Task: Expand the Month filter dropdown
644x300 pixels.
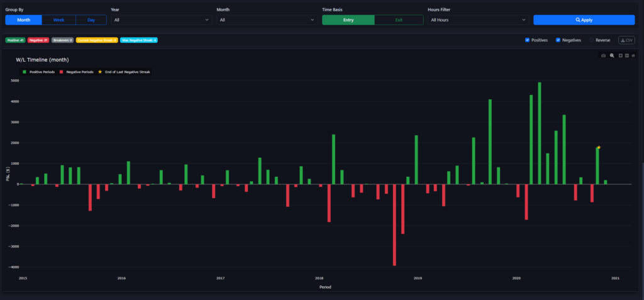Action: (x=267, y=20)
